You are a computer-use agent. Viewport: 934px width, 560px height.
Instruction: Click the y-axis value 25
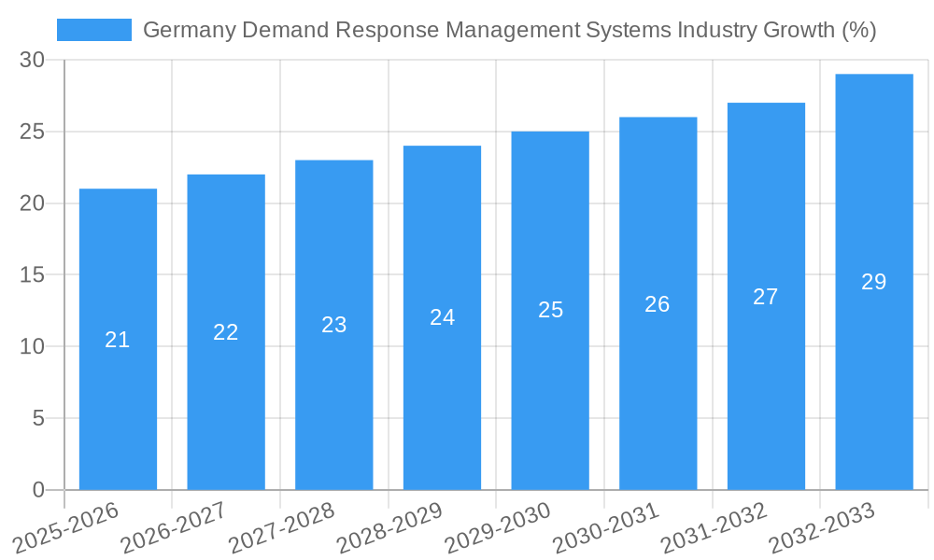(x=32, y=132)
